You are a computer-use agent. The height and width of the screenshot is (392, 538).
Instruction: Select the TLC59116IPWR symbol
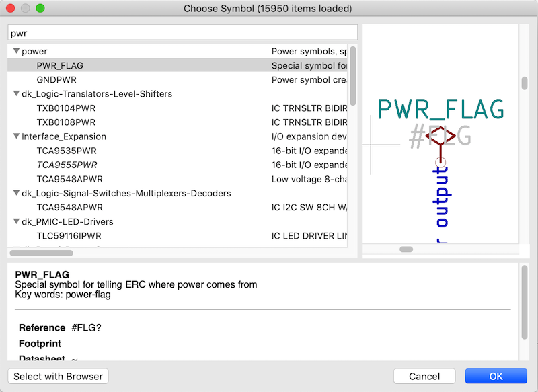69,236
